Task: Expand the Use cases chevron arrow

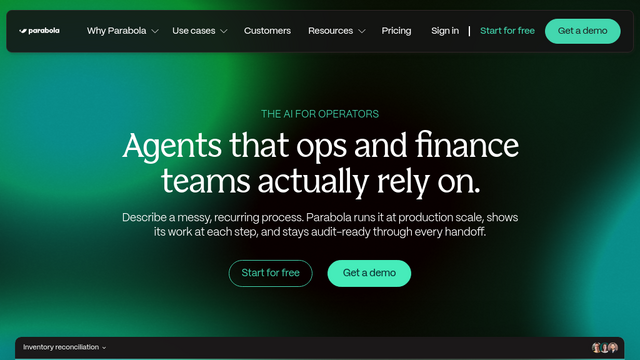Action: coord(224,31)
